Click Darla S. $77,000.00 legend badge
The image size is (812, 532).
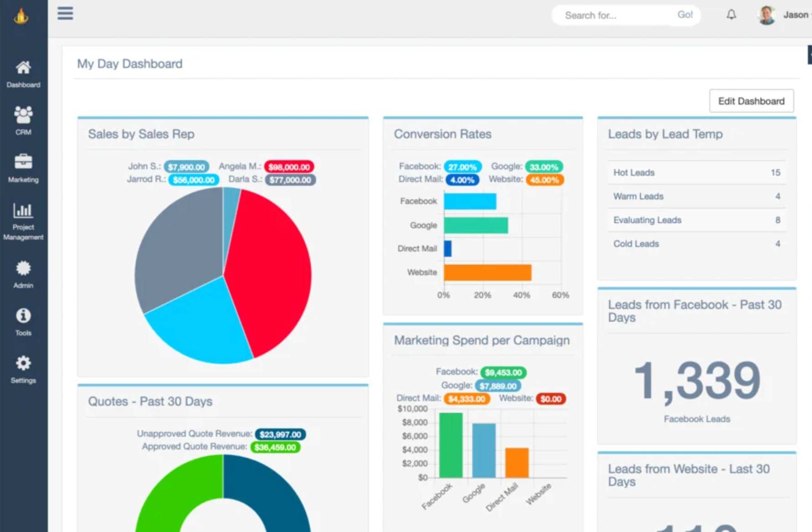290,180
